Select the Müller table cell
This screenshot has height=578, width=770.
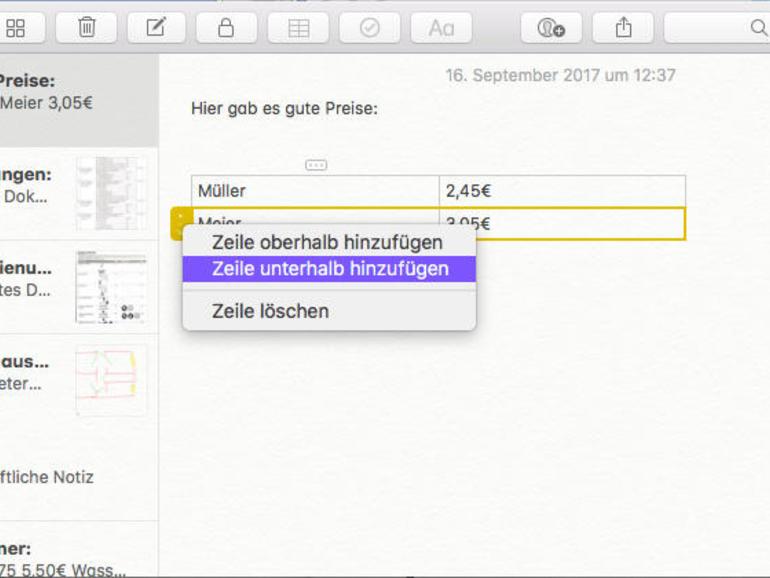(x=315, y=191)
